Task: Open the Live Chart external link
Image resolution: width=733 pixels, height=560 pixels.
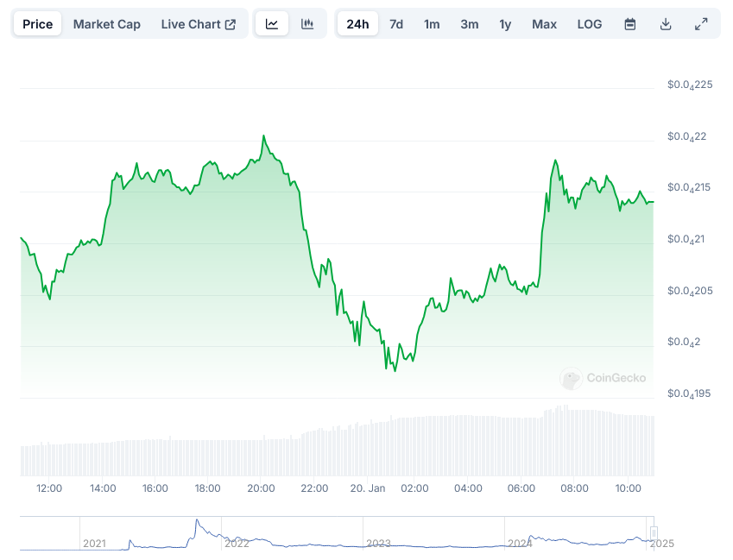Action: click(x=198, y=24)
